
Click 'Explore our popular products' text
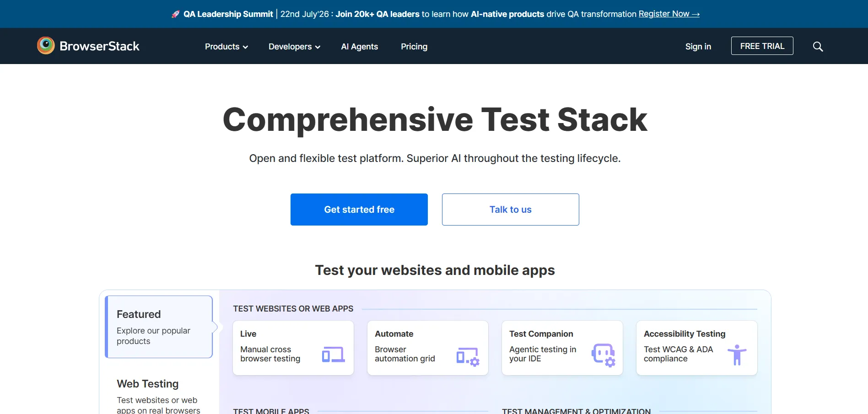[153, 336]
